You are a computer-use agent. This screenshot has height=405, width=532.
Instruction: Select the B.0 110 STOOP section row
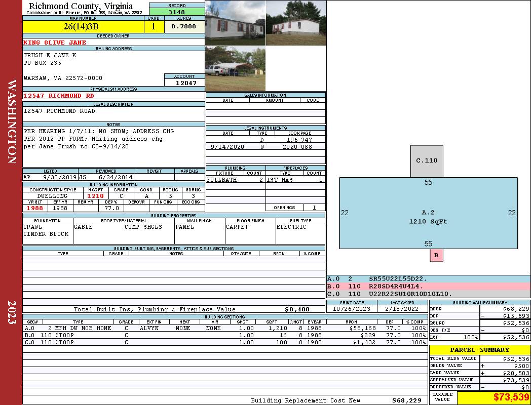click(x=225, y=335)
